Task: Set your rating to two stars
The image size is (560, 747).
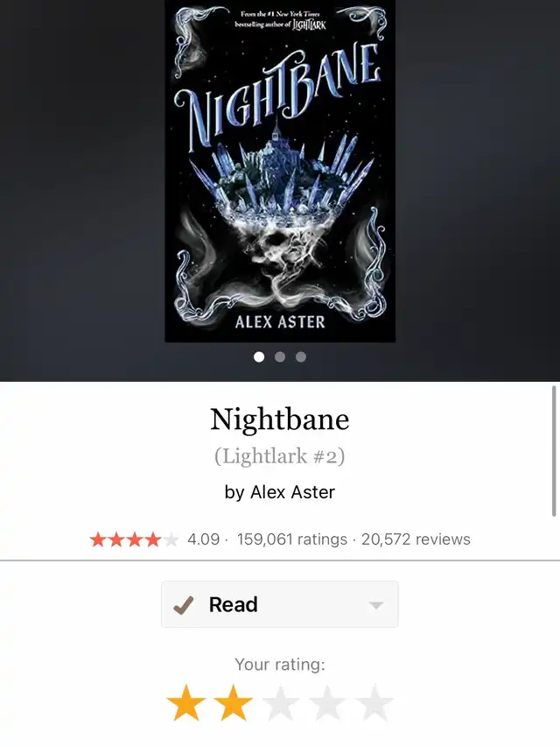Action: [x=233, y=702]
